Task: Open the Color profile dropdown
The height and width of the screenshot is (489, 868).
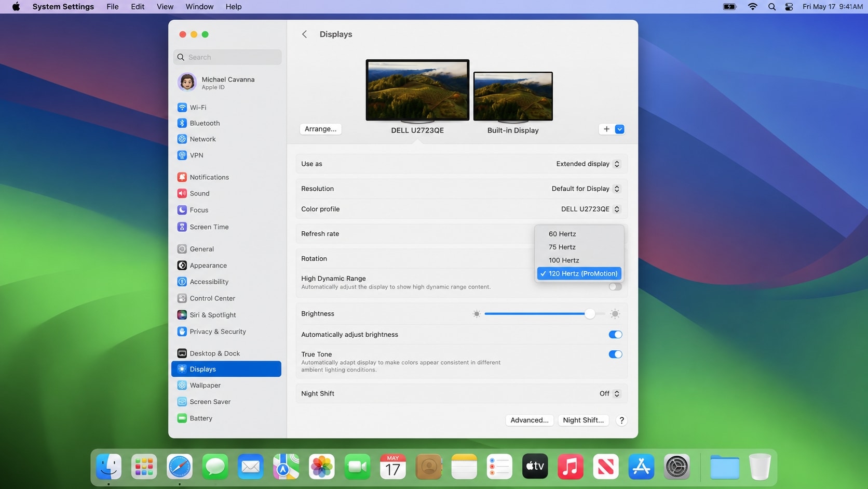Action: point(590,209)
